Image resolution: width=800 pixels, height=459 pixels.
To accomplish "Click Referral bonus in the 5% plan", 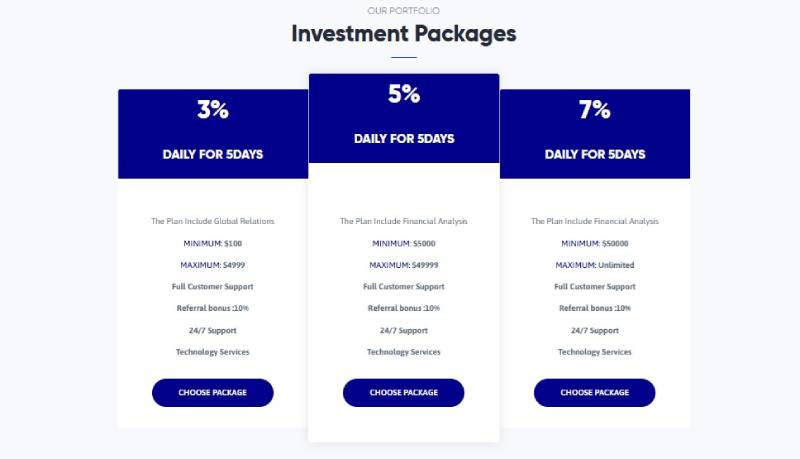I will (x=404, y=308).
